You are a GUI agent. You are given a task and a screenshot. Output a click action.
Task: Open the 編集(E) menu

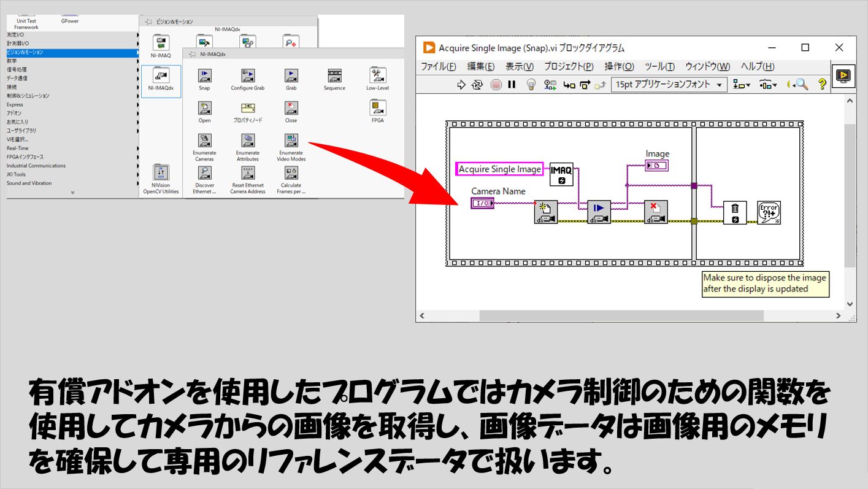[x=481, y=66]
